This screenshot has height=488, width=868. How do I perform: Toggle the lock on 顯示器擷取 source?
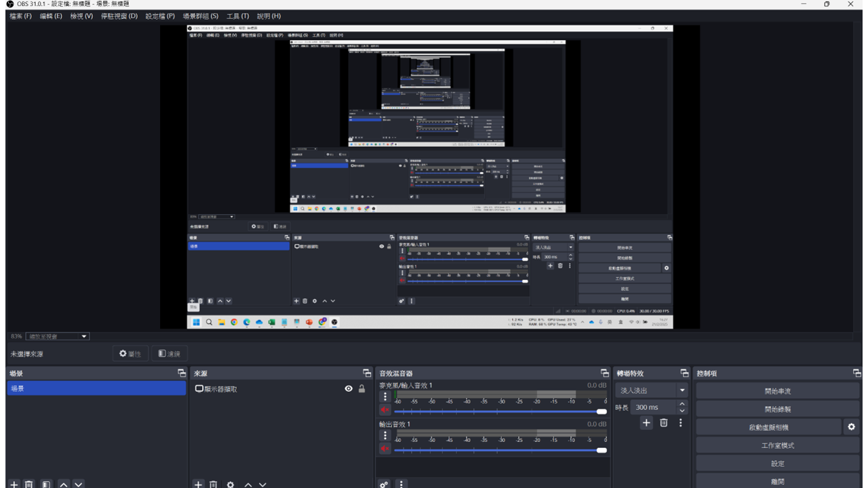362,389
